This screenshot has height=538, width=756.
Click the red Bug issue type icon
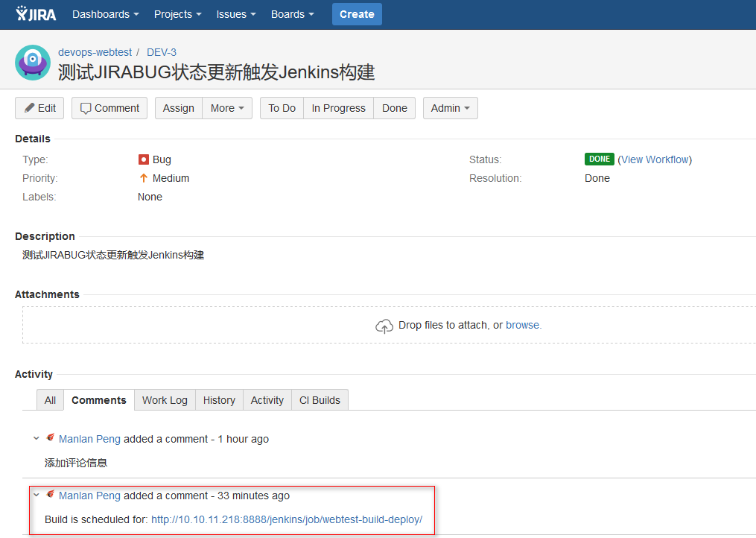142,159
